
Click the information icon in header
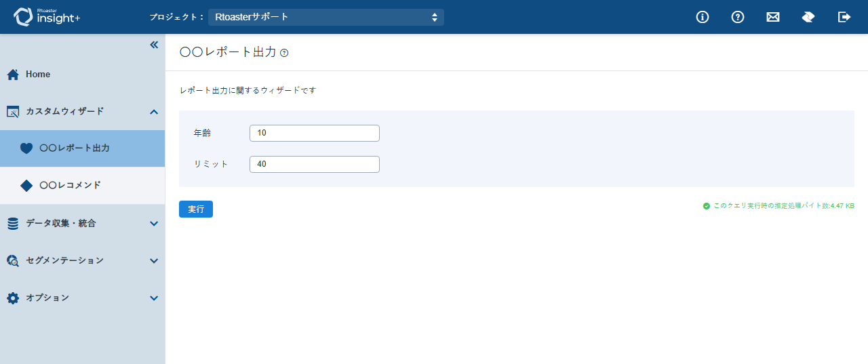pyautogui.click(x=703, y=17)
